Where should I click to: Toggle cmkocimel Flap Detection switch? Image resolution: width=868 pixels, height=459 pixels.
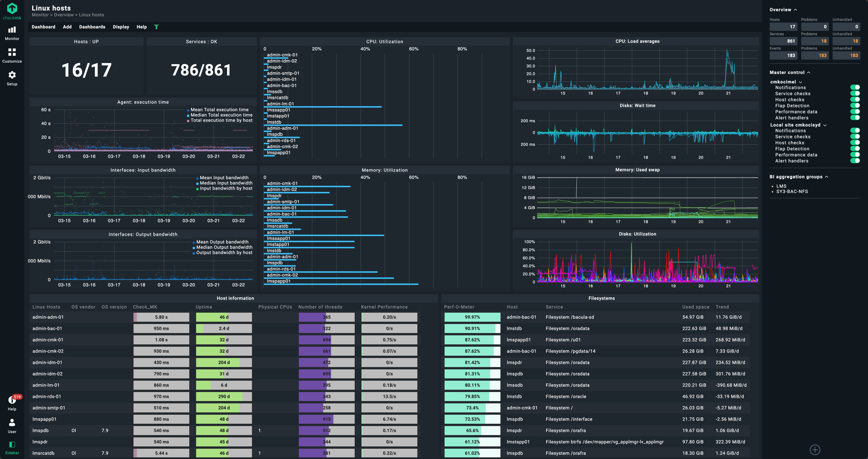pyautogui.click(x=855, y=105)
